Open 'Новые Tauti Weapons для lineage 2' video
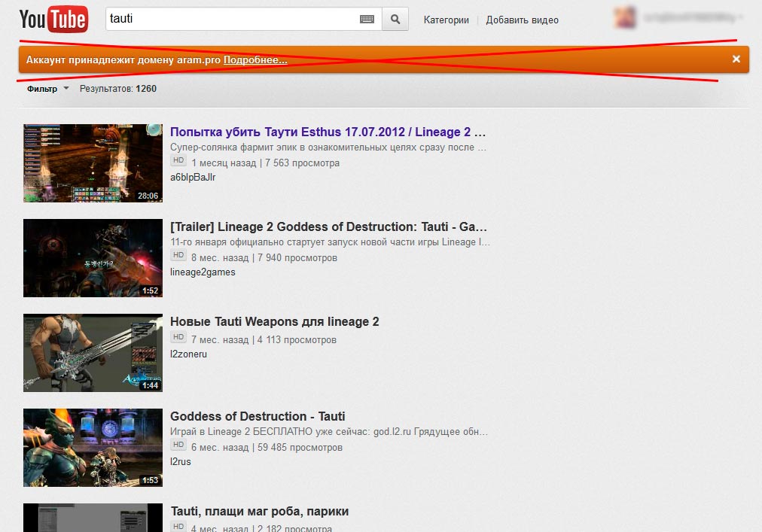 click(x=275, y=321)
